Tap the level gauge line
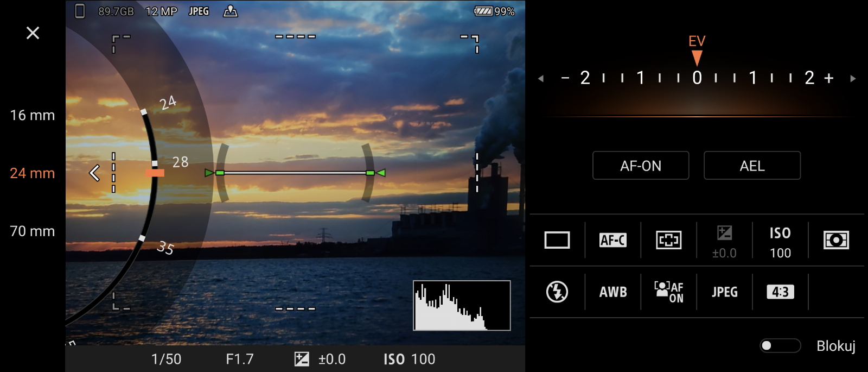Viewport: 868px width, 372px height. 295,173
